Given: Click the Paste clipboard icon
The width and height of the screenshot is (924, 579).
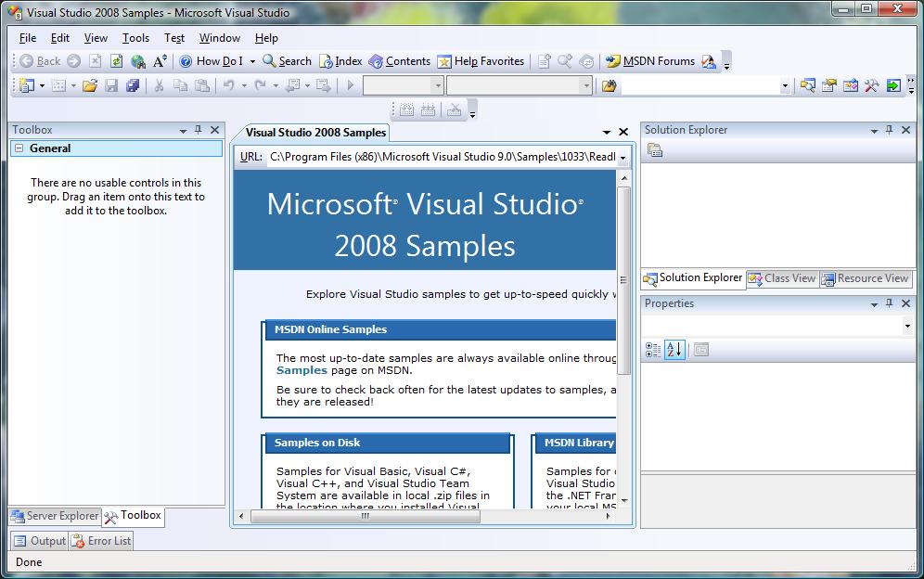Looking at the screenshot, I should (x=202, y=86).
